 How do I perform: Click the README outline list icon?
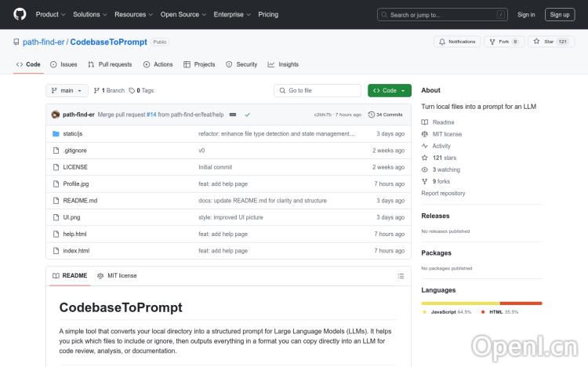coord(401,276)
